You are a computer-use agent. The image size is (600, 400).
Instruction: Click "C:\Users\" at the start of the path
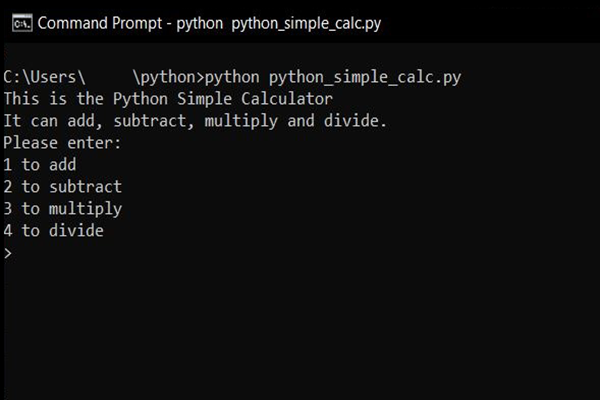[x=44, y=77]
